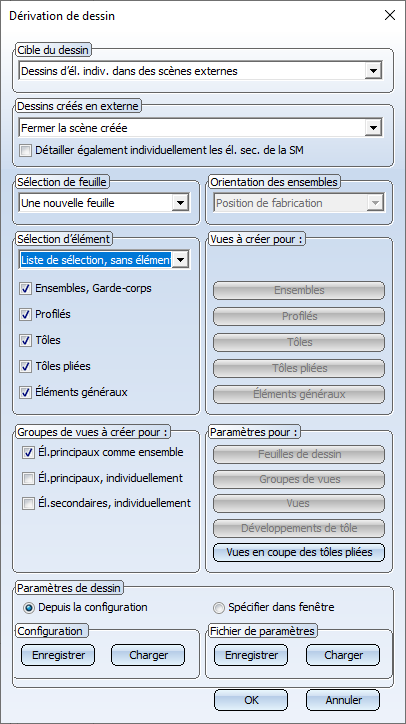Image resolution: width=406 pixels, height=724 pixels.
Task: Select Spécifier dans fenêtre radio button
Action: 220,608
